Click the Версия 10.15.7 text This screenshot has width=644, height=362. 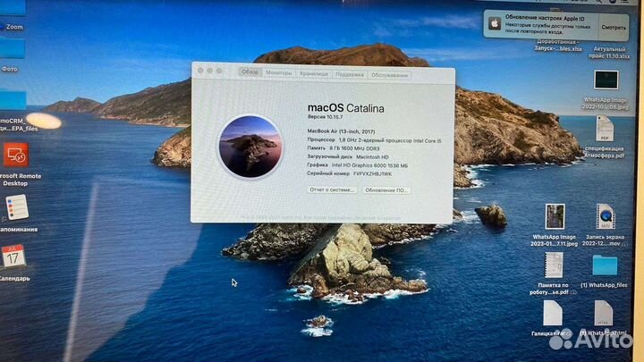(325, 117)
